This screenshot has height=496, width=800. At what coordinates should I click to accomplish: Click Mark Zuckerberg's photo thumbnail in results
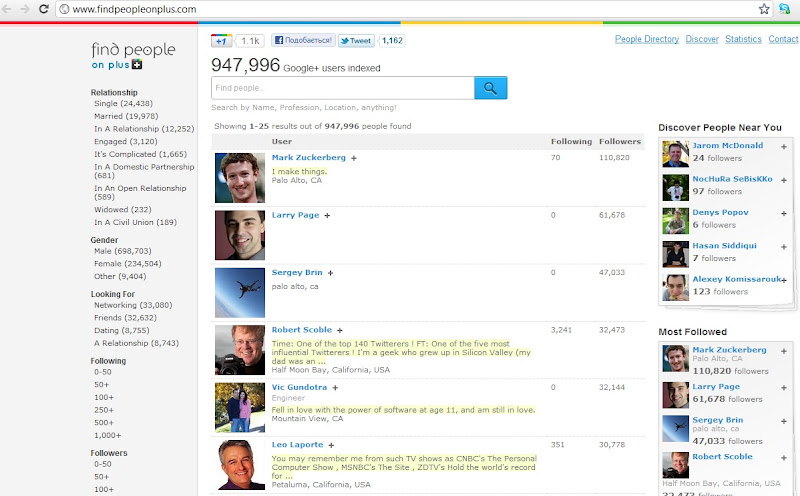click(240, 178)
